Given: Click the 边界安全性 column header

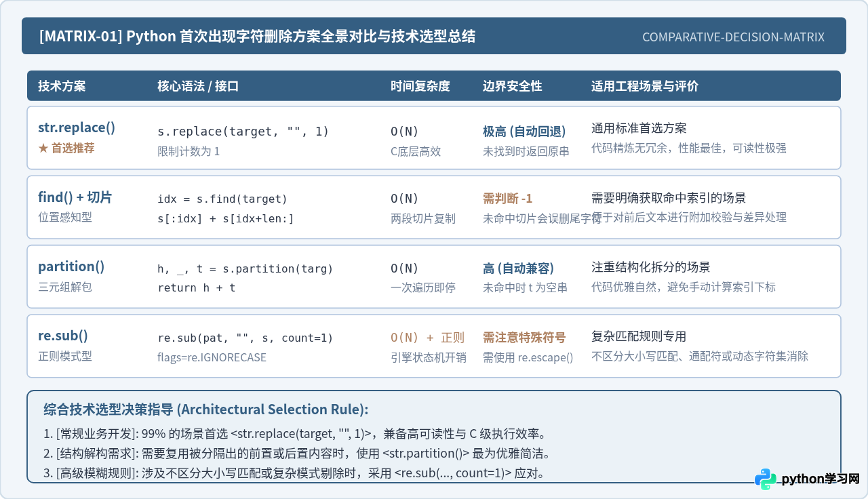Looking at the screenshot, I should tap(513, 86).
